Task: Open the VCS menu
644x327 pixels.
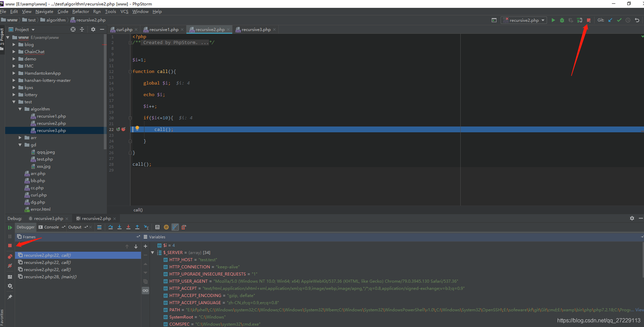Action: [x=124, y=11]
